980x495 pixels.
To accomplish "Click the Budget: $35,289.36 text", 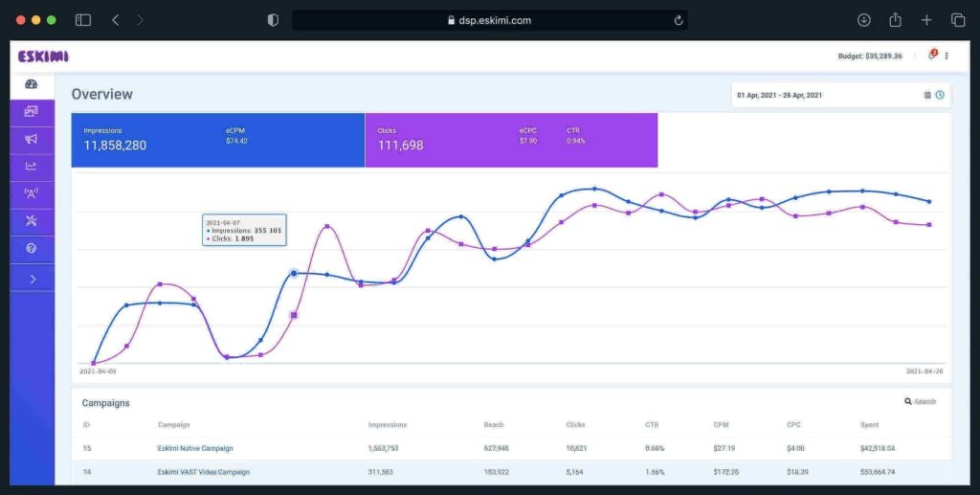I will [870, 56].
